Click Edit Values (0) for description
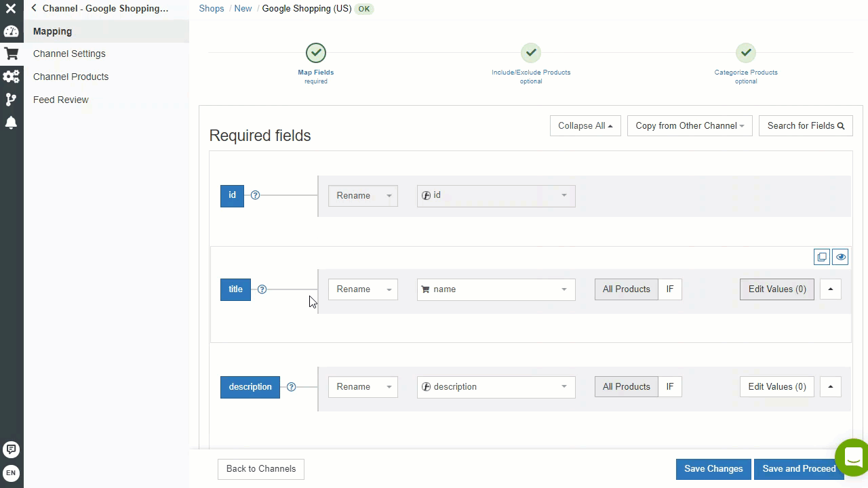868x488 pixels. pyautogui.click(x=777, y=387)
